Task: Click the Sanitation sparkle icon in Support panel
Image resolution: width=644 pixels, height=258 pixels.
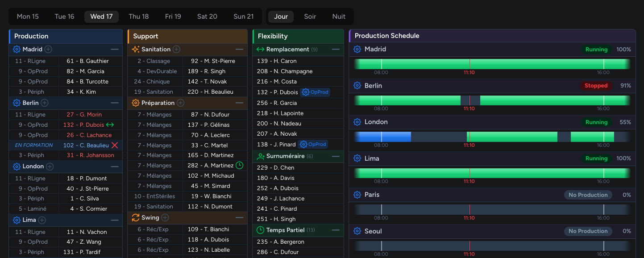Action: pos(134,49)
